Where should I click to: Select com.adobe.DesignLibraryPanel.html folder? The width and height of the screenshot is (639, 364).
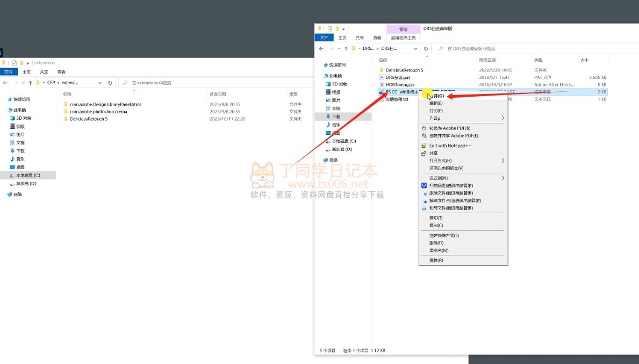105,105
